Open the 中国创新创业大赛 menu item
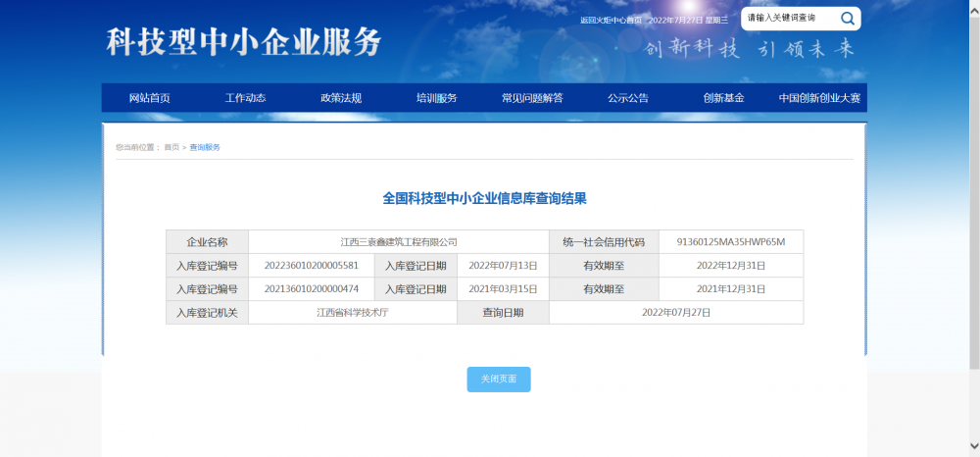980x457 pixels. (819, 98)
